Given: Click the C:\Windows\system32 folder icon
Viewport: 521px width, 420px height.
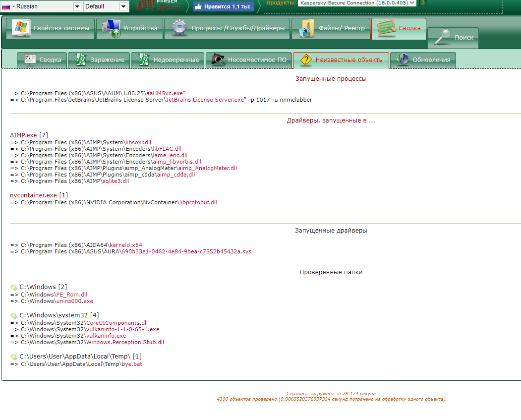Looking at the screenshot, I should (14, 315).
